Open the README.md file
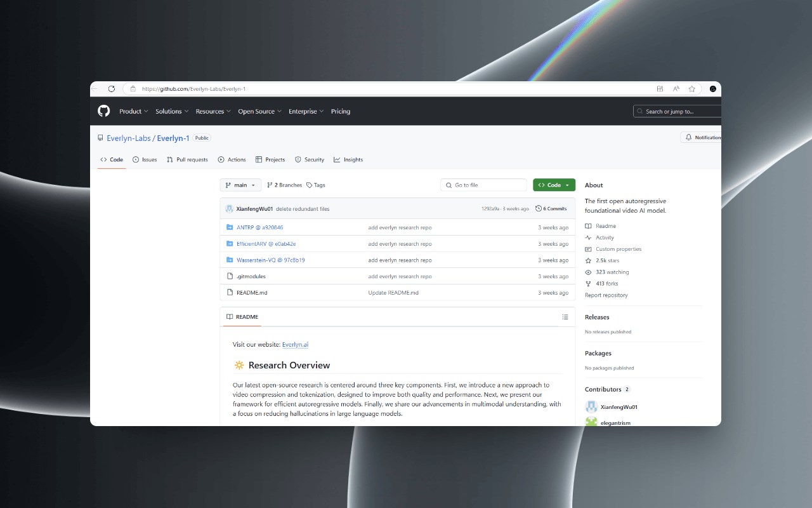This screenshot has height=508, width=812. pos(252,293)
